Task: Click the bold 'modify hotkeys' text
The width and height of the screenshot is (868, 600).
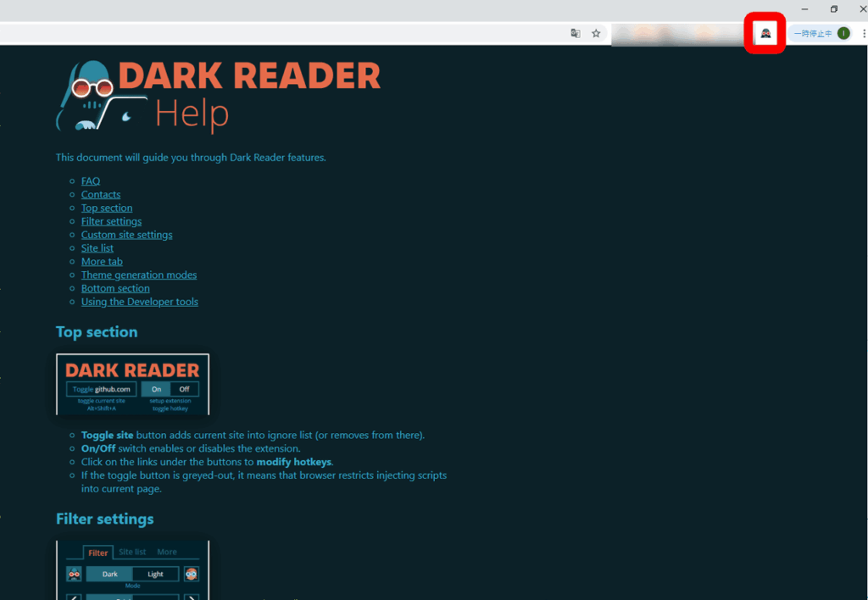Action: coord(294,462)
